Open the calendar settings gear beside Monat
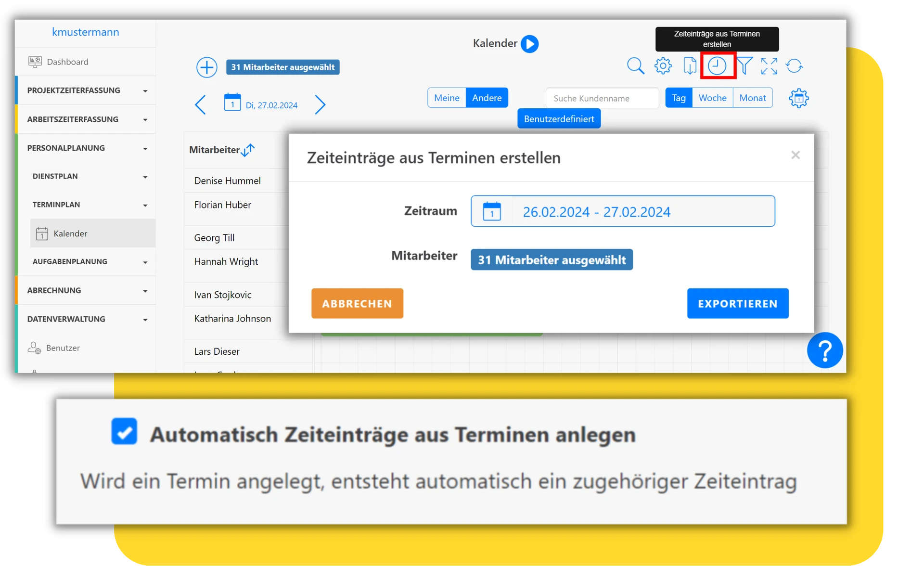Image resolution: width=924 pixels, height=581 pixels. tap(799, 98)
